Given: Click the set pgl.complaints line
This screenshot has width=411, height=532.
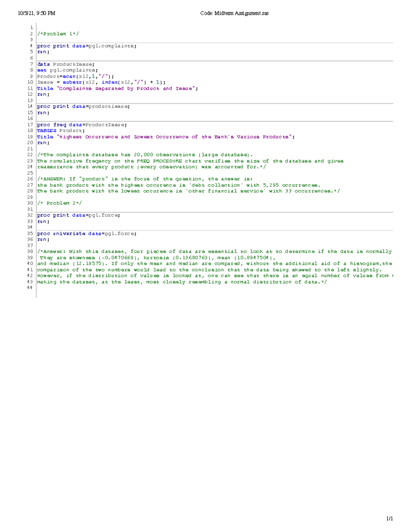Looking at the screenshot, I should pyautogui.click(x=67, y=70).
